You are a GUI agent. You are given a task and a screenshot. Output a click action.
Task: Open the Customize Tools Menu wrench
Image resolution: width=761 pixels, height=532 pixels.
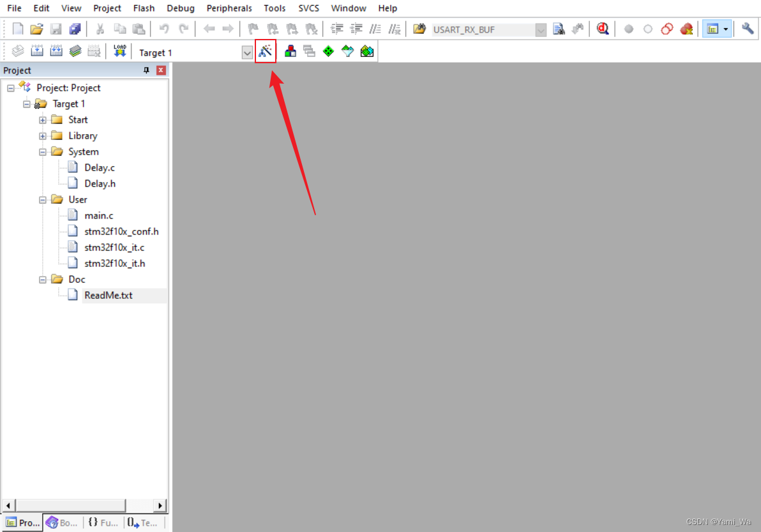click(x=747, y=28)
